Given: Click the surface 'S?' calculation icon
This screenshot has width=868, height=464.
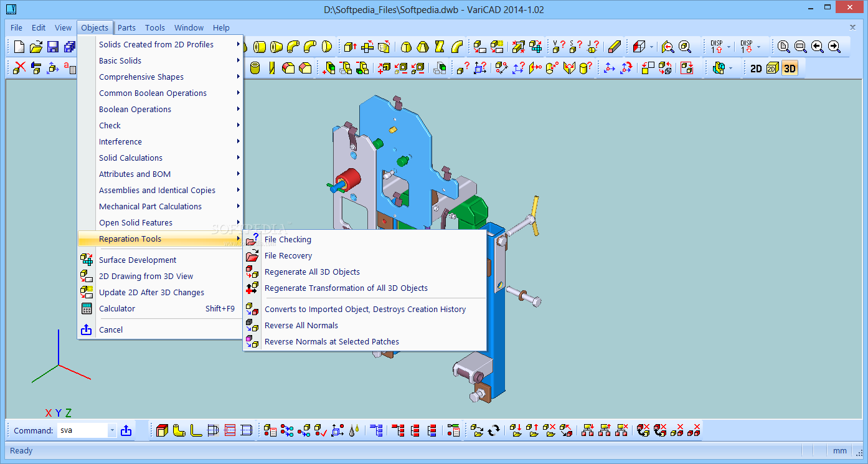Looking at the screenshot, I should pos(576,47).
